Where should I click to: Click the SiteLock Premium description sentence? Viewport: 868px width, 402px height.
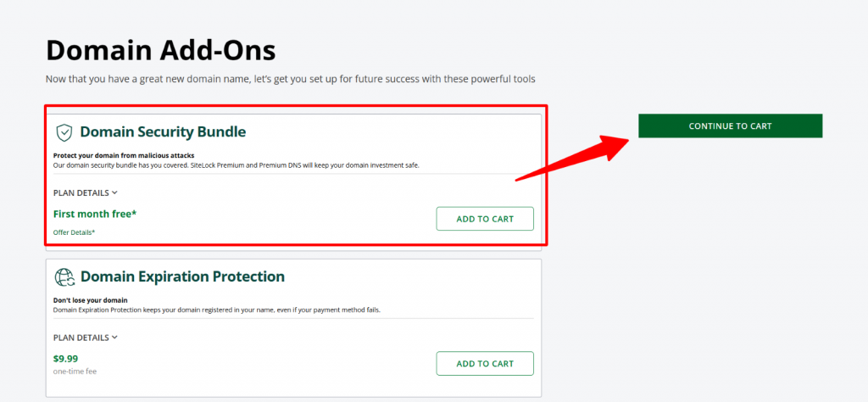[x=236, y=165]
